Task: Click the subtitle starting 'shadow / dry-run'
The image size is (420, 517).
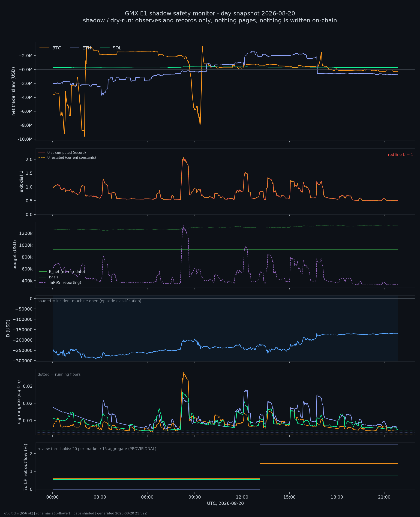Action: click(x=210, y=20)
